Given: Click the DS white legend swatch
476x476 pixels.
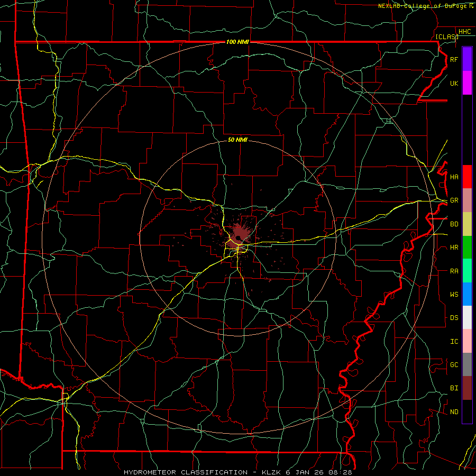Looking at the screenshot, I should (x=467, y=317).
